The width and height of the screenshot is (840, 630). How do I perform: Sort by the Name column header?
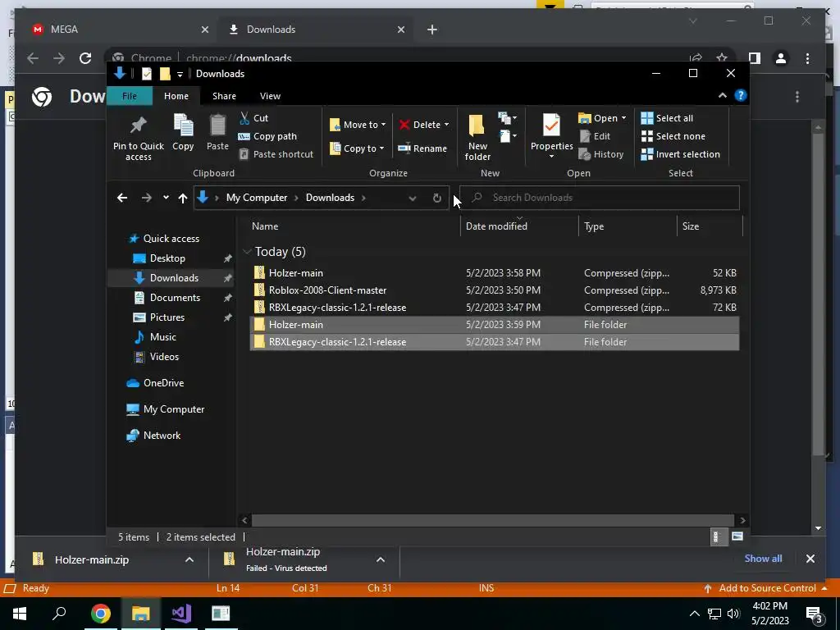pyautogui.click(x=354, y=226)
